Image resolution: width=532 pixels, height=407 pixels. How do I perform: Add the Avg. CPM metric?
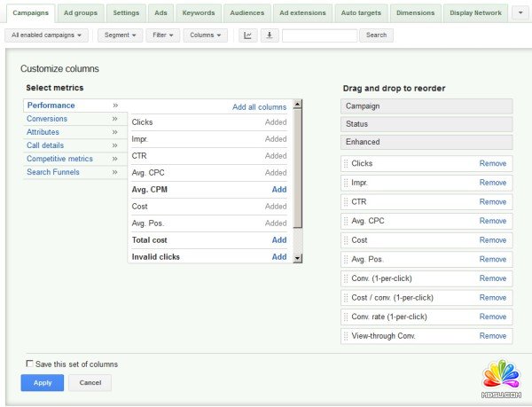point(278,190)
